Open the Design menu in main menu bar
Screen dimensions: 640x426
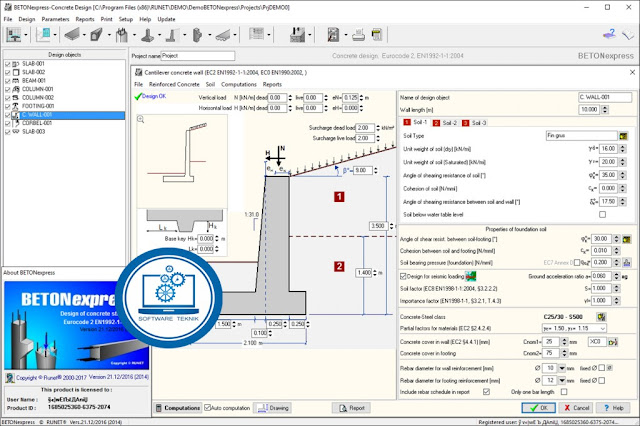pos(27,19)
